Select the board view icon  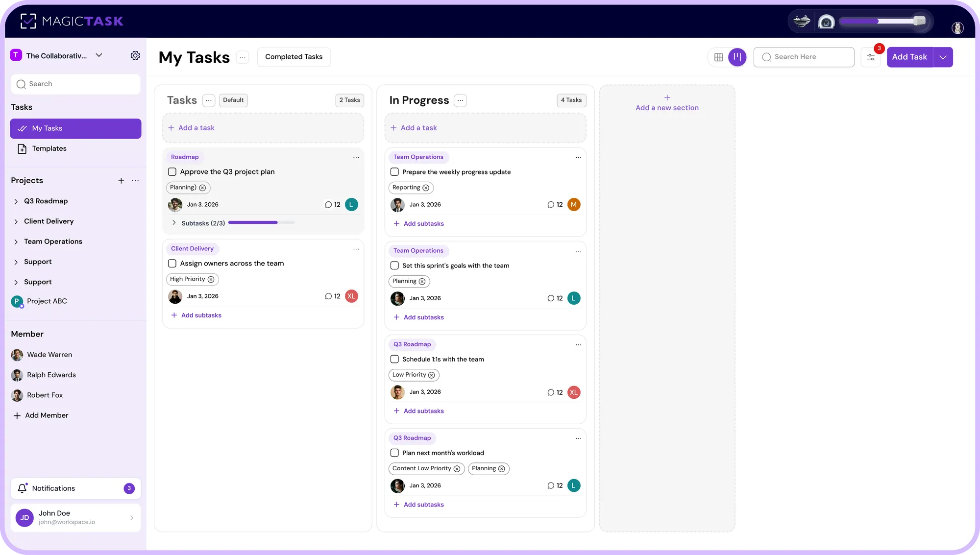[737, 57]
